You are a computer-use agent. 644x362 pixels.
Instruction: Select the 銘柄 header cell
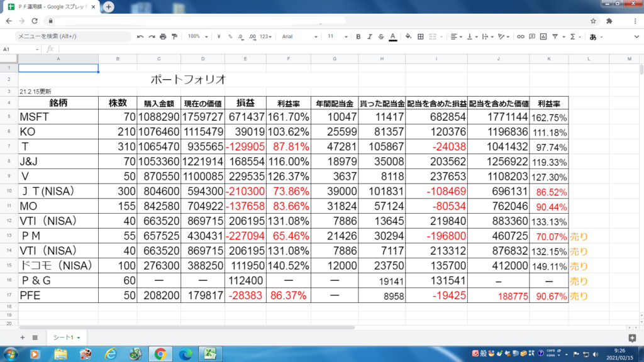58,103
